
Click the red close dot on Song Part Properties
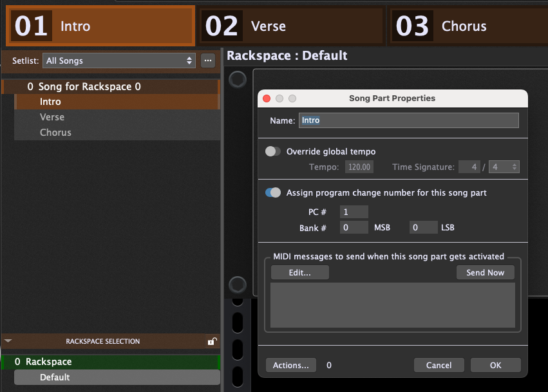267,98
